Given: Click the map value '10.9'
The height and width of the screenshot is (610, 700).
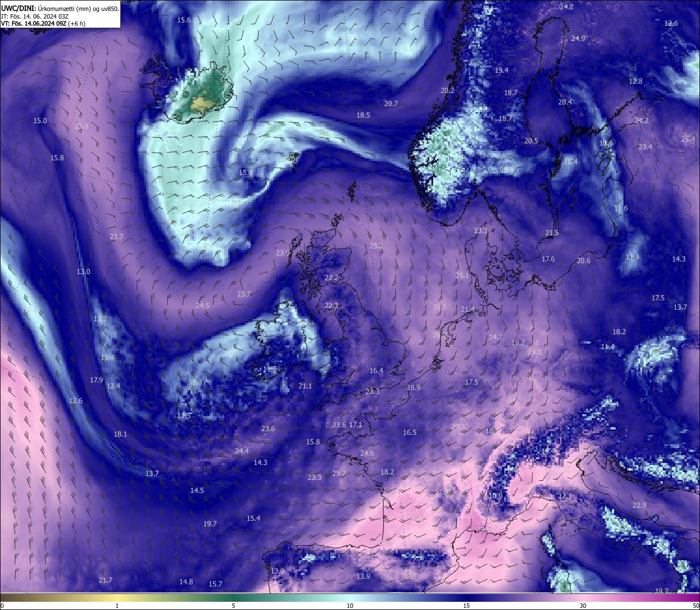Looking at the screenshot, I should 495,496.
